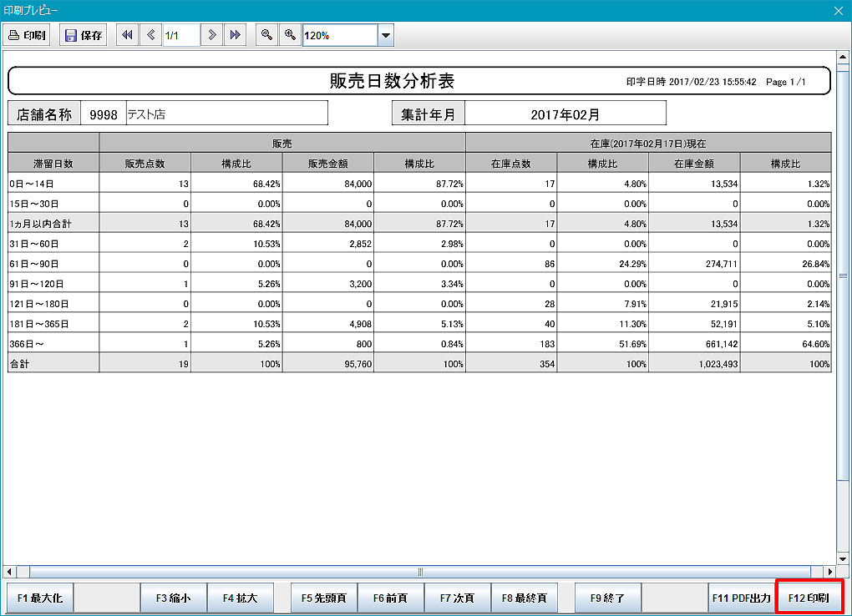Image resolution: width=852 pixels, height=616 pixels.
Task: Click the 保存 save disk icon
Action: tap(83, 34)
